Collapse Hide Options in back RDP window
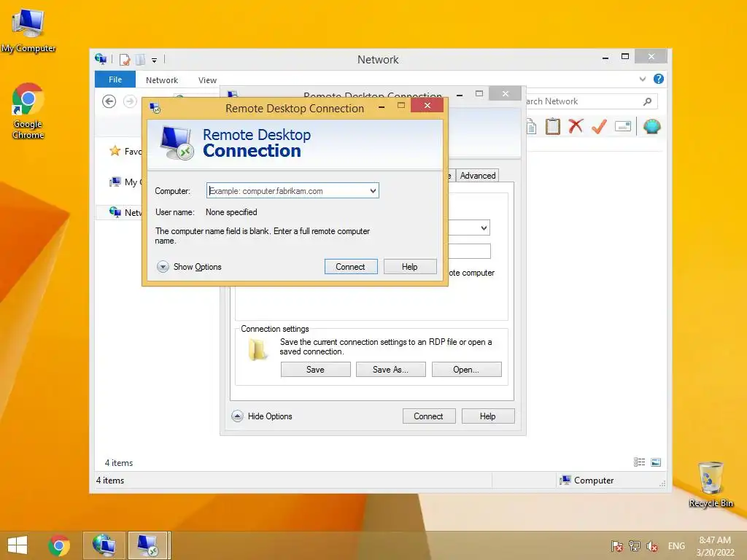This screenshot has width=747, height=560. click(x=263, y=416)
